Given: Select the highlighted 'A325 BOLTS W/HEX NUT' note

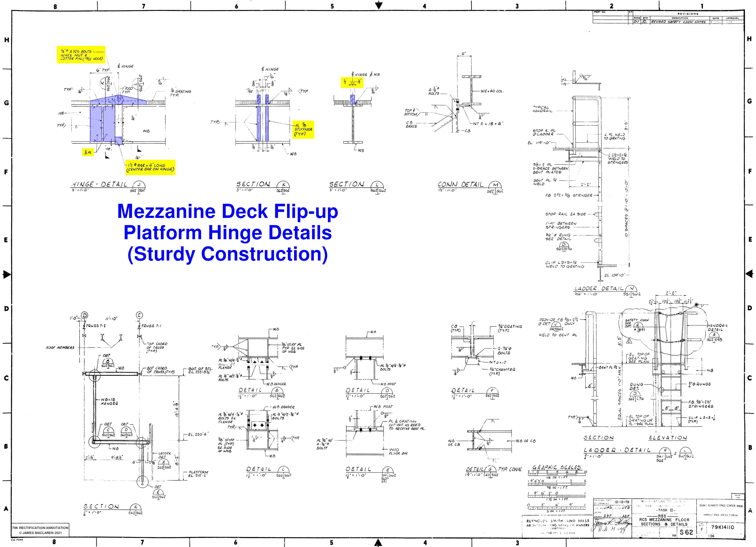Looking at the screenshot, I should (x=81, y=55).
